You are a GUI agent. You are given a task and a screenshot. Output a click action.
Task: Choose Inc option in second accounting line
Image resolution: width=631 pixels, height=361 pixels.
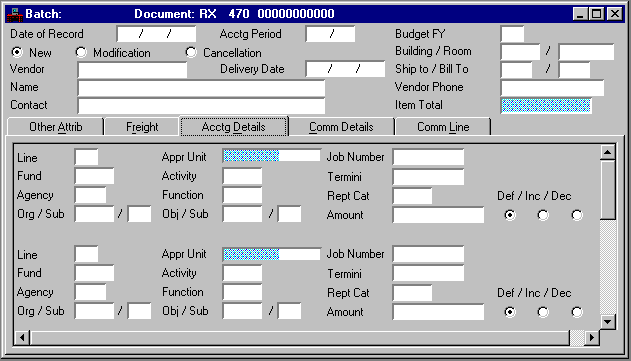tap(543, 312)
